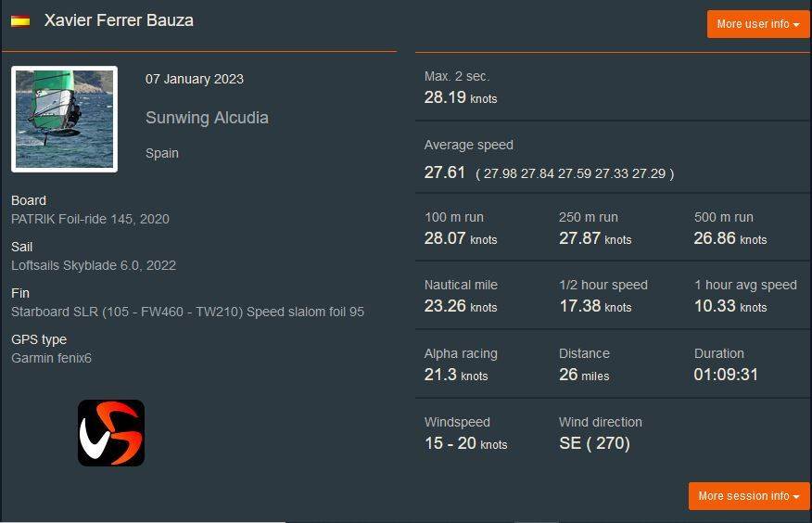Click the Wind direction SE value
Screen dimensions: 812x523
click(x=594, y=443)
